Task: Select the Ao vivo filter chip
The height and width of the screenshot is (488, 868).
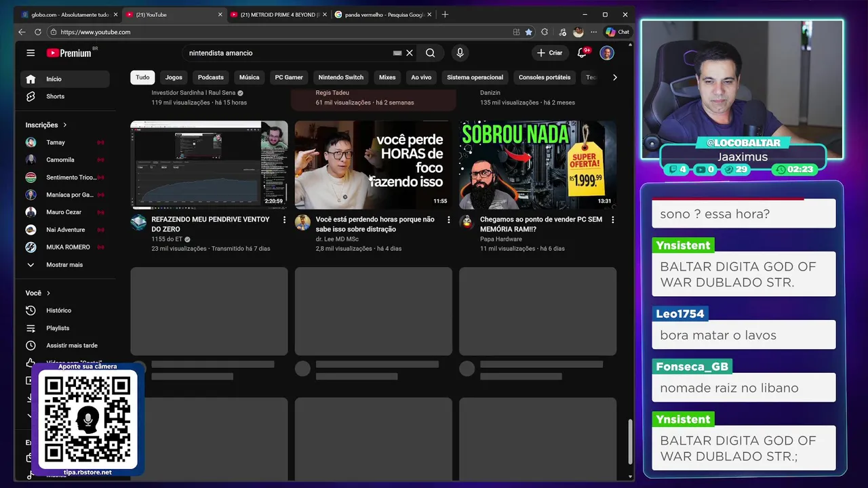Action: coord(421,77)
